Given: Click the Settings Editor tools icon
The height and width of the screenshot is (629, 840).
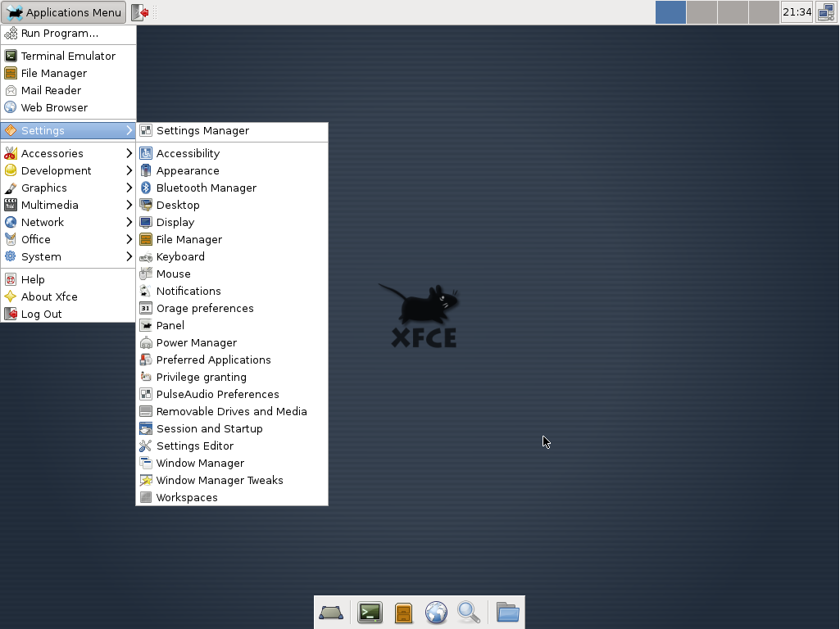Looking at the screenshot, I should (146, 446).
